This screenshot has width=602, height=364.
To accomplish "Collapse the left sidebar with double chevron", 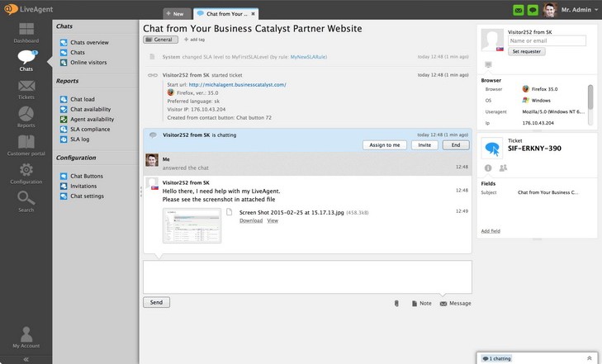I will tap(26, 359).
